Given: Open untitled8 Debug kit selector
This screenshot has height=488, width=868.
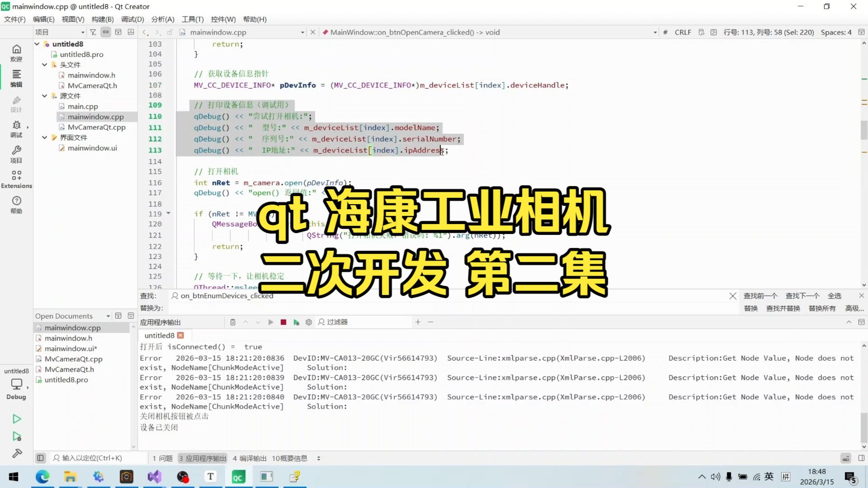Looking at the screenshot, I should [x=16, y=383].
